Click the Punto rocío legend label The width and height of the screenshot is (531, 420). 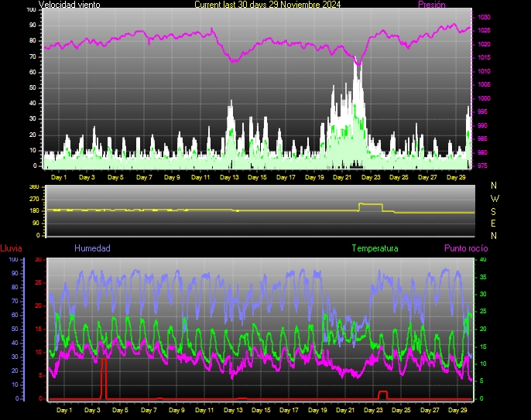[x=466, y=248]
